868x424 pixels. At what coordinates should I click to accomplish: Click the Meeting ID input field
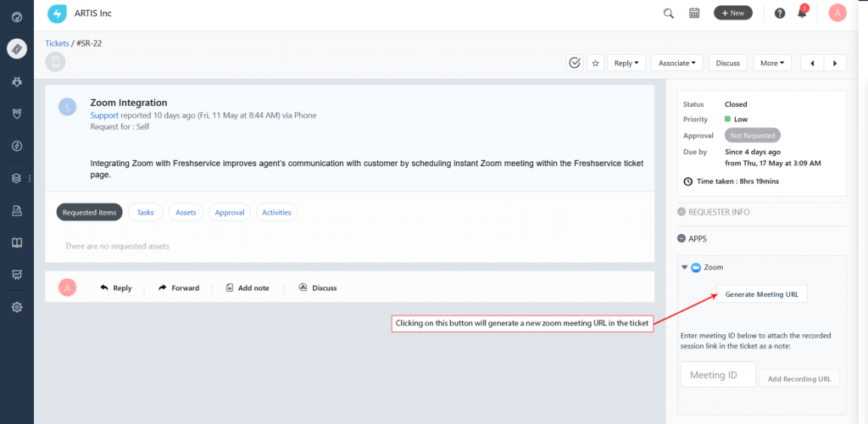[717, 375]
